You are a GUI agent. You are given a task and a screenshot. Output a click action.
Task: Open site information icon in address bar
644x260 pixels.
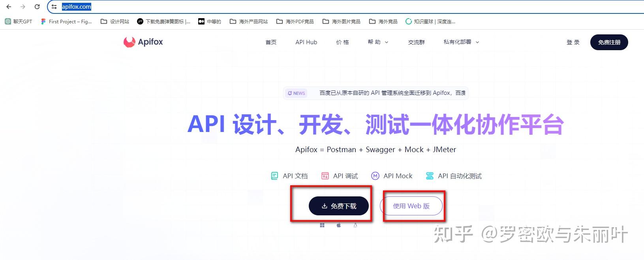pyautogui.click(x=54, y=7)
